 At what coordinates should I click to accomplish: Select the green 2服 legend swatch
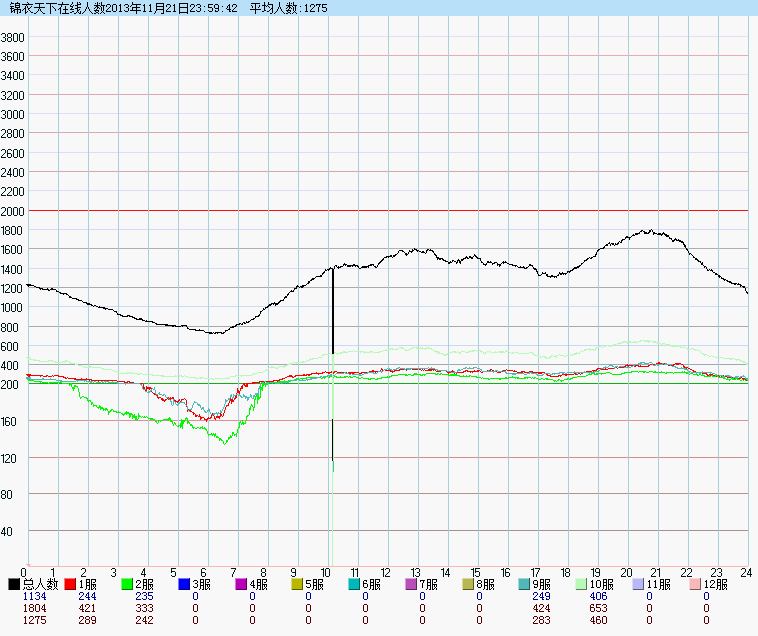click(128, 584)
